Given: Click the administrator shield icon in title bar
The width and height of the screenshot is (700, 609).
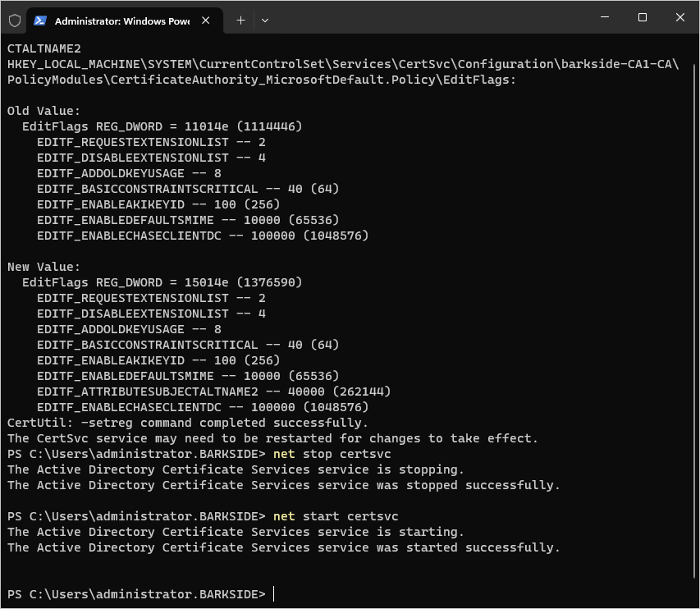Looking at the screenshot, I should (14, 20).
